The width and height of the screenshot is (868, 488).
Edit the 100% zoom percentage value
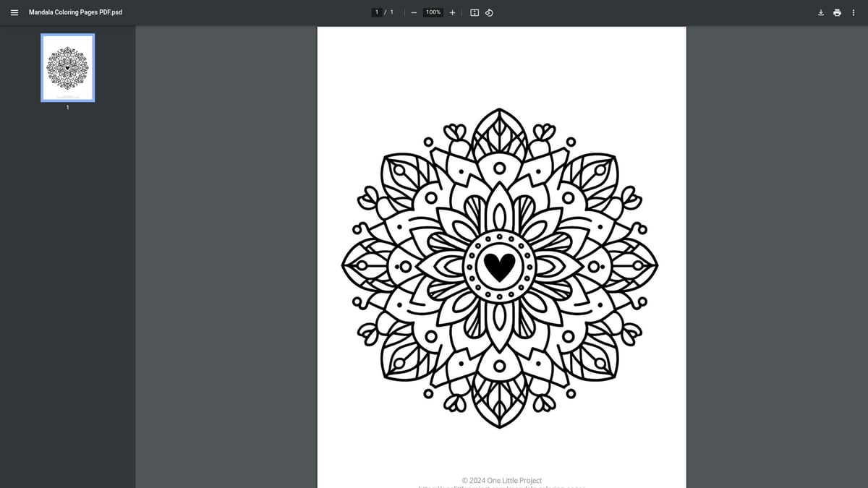pos(432,12)
